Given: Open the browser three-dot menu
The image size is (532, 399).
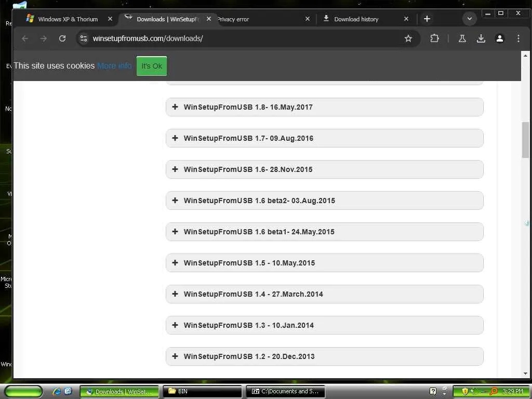Looking at the screenshot, I should click(x=518, y=38).
